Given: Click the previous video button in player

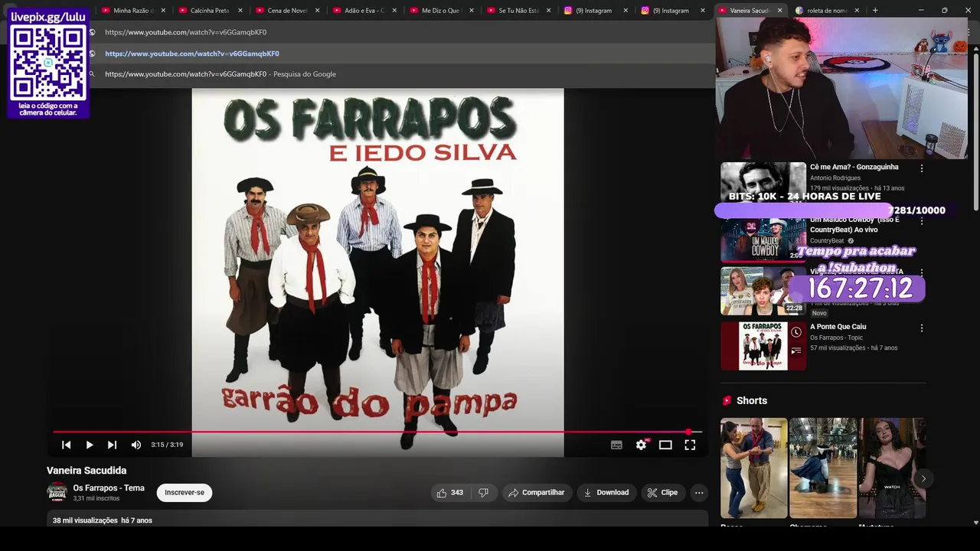Looking at the screenshot, I should coord(67,445).
